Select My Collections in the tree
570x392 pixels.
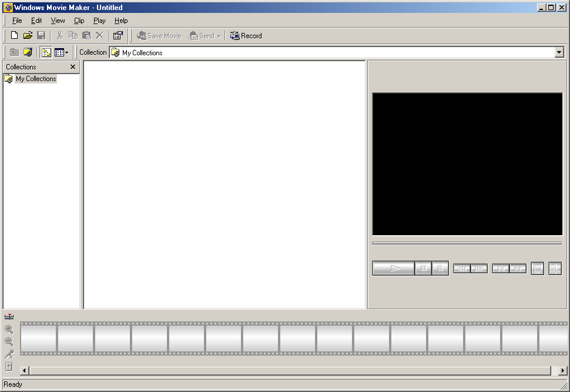click(x=36, y=79)
